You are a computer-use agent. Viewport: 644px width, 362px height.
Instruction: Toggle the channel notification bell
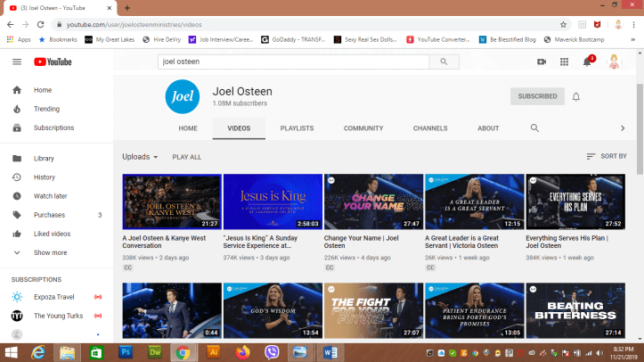[575, 96]
